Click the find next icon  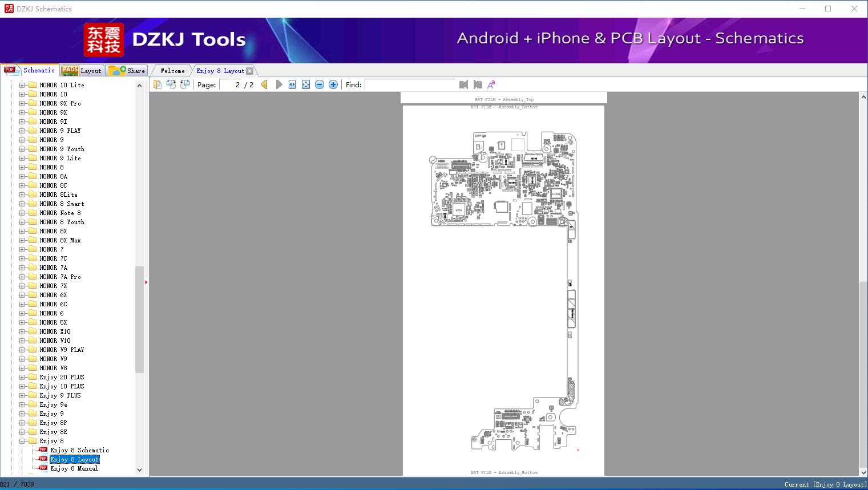click(x=478, y=84)
